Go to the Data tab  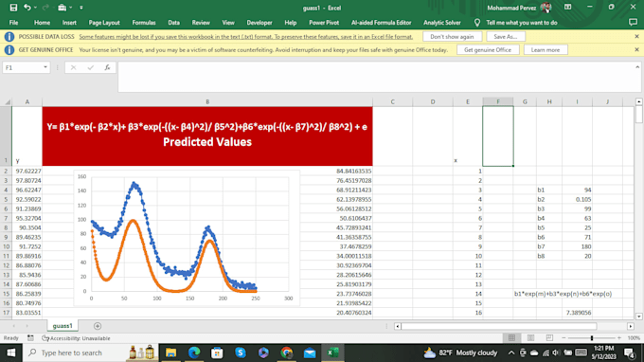coord(173,23)
